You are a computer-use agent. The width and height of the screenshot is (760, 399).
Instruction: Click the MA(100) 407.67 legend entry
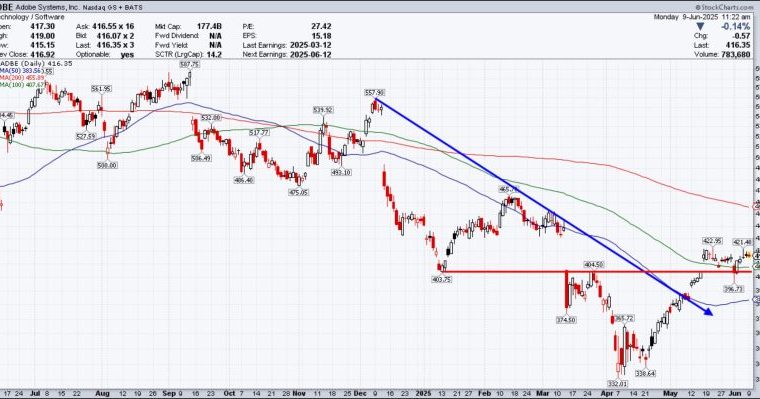[x=22, y=84]
